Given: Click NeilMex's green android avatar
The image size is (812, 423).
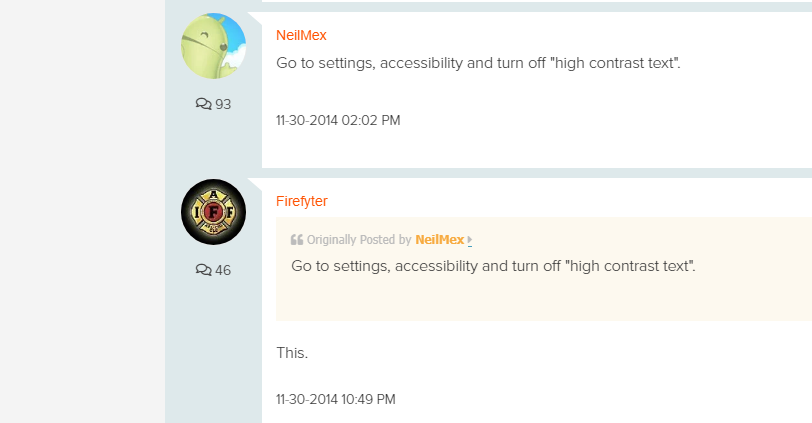Looking at the screenshot, I should pos(213,46).
